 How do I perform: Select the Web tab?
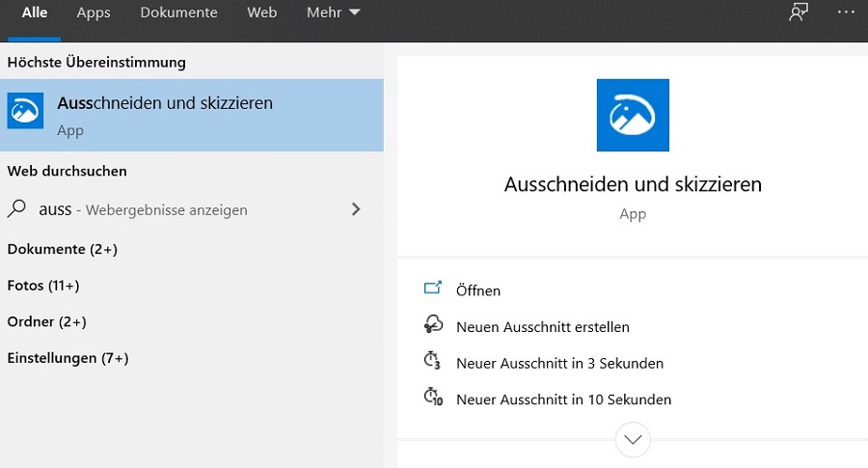(x=261, y=13)
